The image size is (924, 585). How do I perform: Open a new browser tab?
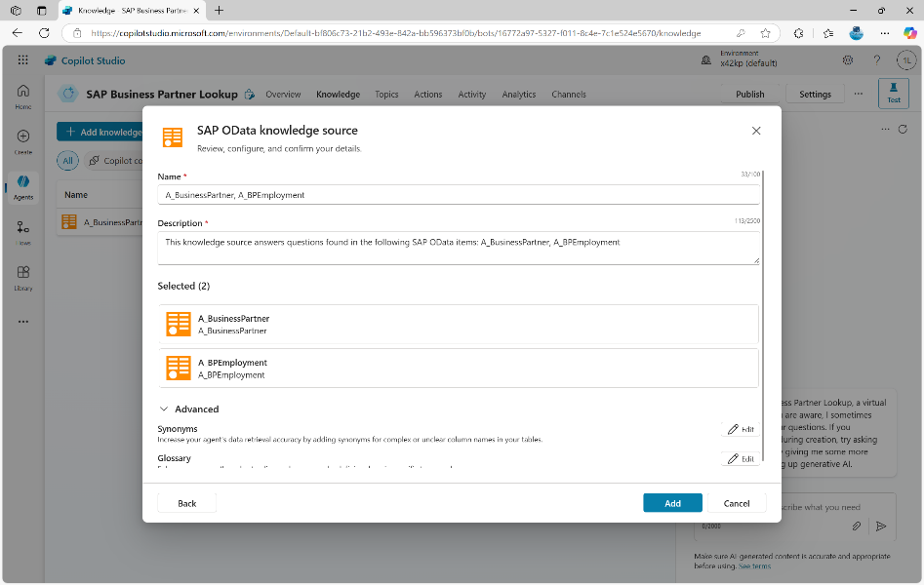(220, 11)
